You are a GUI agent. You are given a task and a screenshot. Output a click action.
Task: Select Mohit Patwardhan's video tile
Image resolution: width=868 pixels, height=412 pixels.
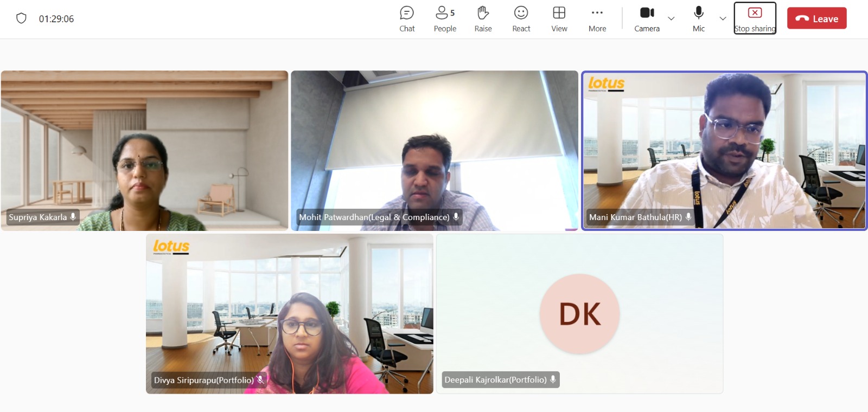coord(434,151)
